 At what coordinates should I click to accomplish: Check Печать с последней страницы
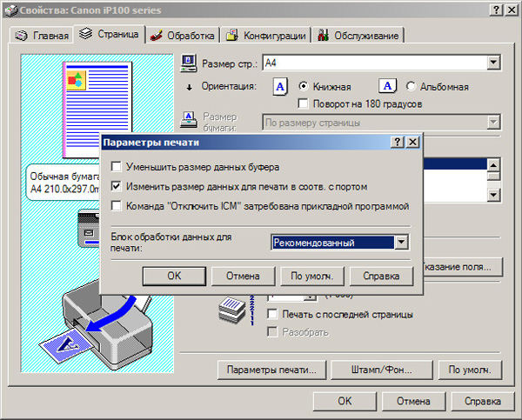click(x=272, y=314)
